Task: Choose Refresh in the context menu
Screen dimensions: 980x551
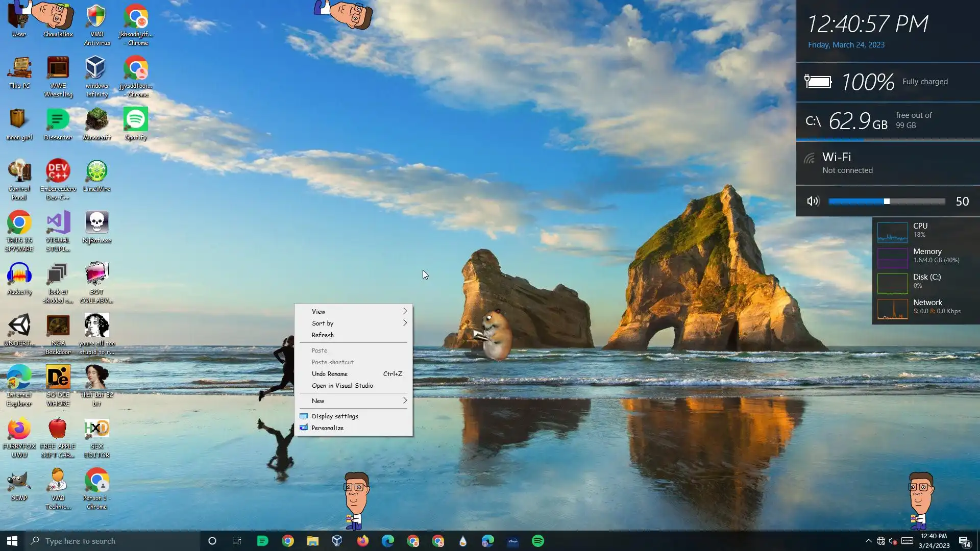Action: pos(323,335)
